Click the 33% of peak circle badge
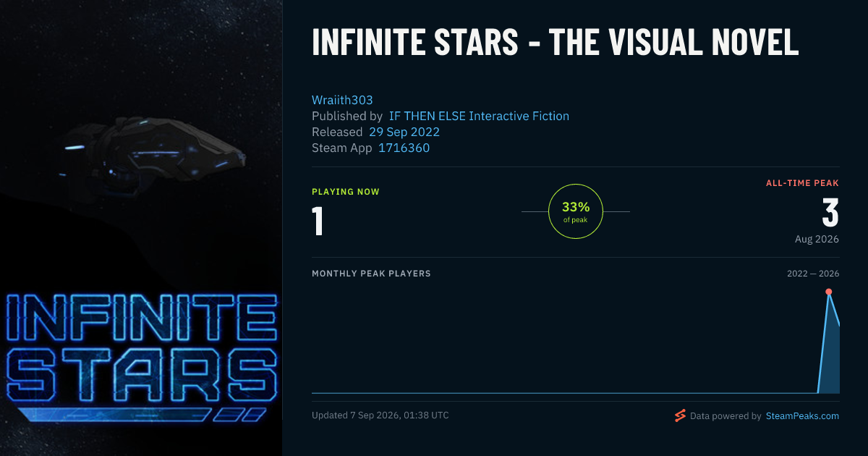The image size is (868, 456). (x=576, y=211)
